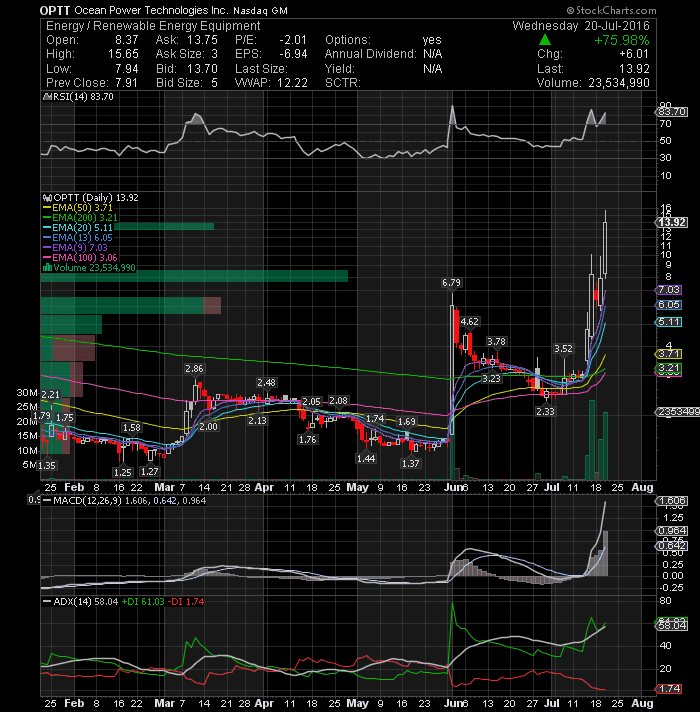Viewport: 700px width, 712px height.
Task: Click the cyan 5.11 EMA axis tag
Action: 668,322
